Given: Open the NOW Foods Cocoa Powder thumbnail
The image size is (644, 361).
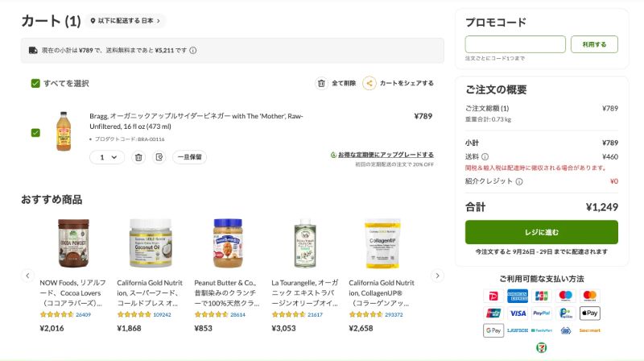Looking at the screenshot, I should pyautogui.click(x=74, y=243).
